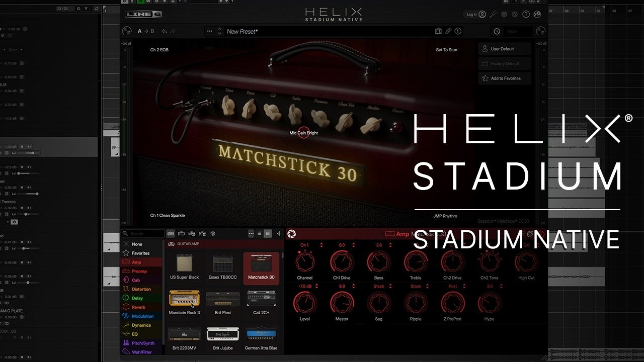The image size is (644, 362).
Task: Toggle checkbox beside -3.73 dB in DAW mixer
Action: point(22,63)
